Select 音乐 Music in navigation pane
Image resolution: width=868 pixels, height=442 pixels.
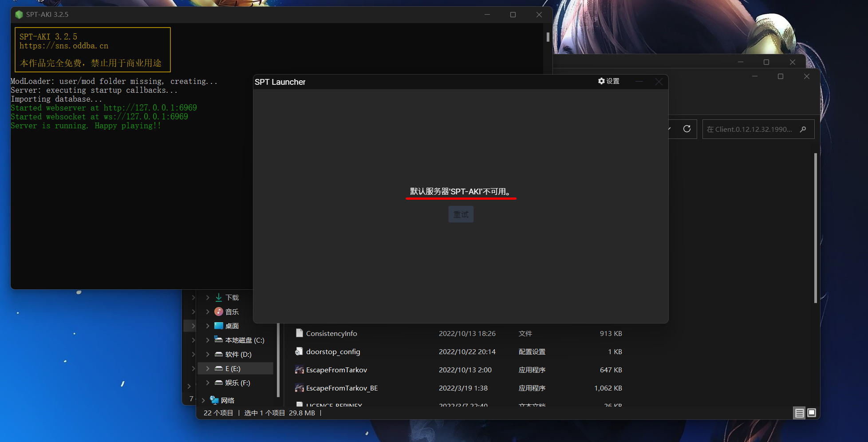click(x=232, y=312)
